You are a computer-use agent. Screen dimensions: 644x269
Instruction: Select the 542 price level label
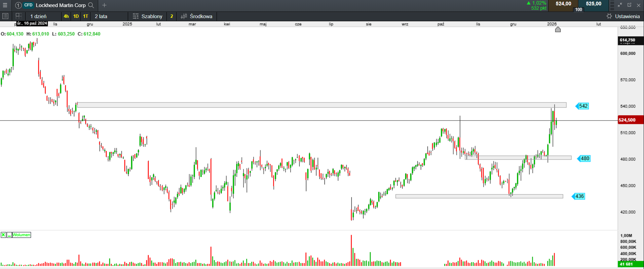582,106
